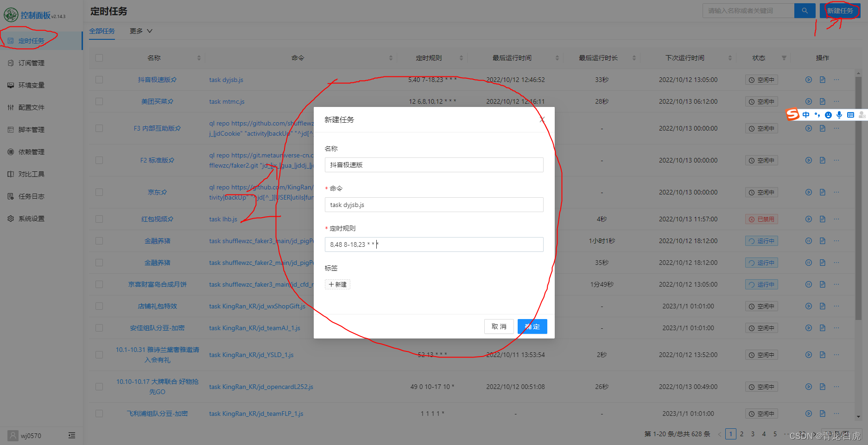Check the 京东 row checkbox
The height and width of the screenshot is (445, 868).
[x=99, y=192]
